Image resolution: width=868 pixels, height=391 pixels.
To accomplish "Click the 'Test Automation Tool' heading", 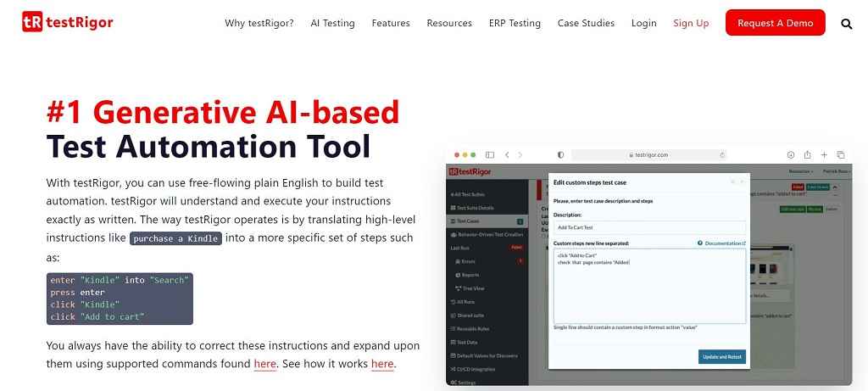I will point(209,147).
